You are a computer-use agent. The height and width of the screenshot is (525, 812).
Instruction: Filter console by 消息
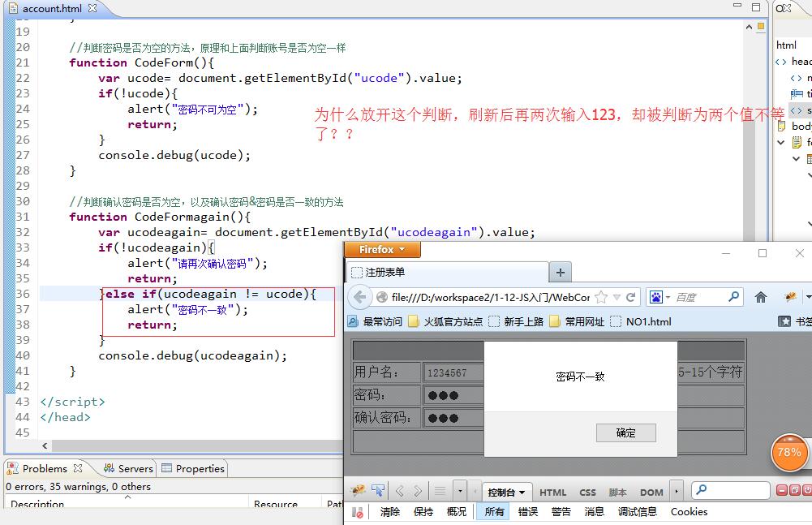tap(594, 512)
